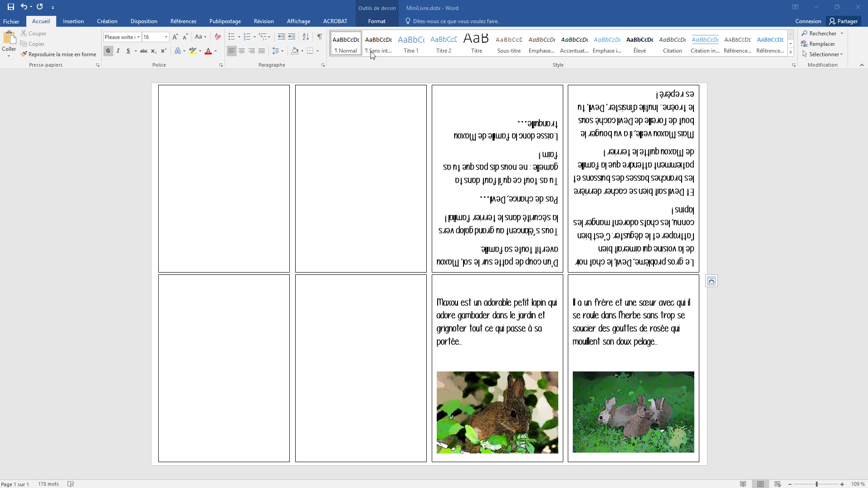This screenshot has width=868, height=488.
Task: Shrink font size with the smaller A icon
Action: 185,37
